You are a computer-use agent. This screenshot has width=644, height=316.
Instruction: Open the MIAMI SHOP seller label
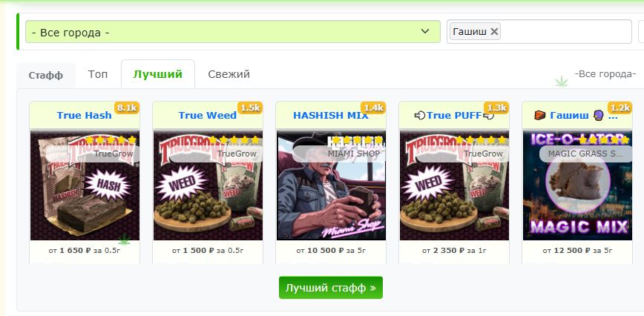(x=354, y=154)
